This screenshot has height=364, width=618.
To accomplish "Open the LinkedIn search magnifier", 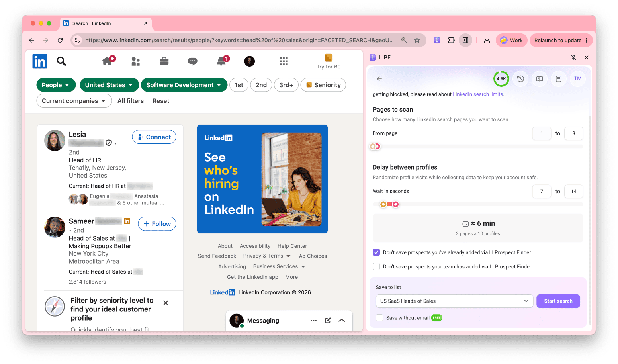I will tap(61, 61).
